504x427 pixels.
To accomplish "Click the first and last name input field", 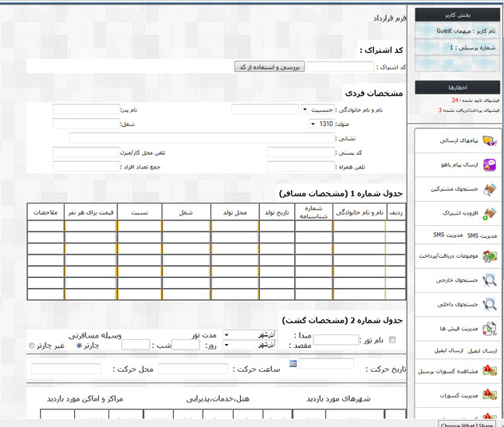I will (265, 109).
